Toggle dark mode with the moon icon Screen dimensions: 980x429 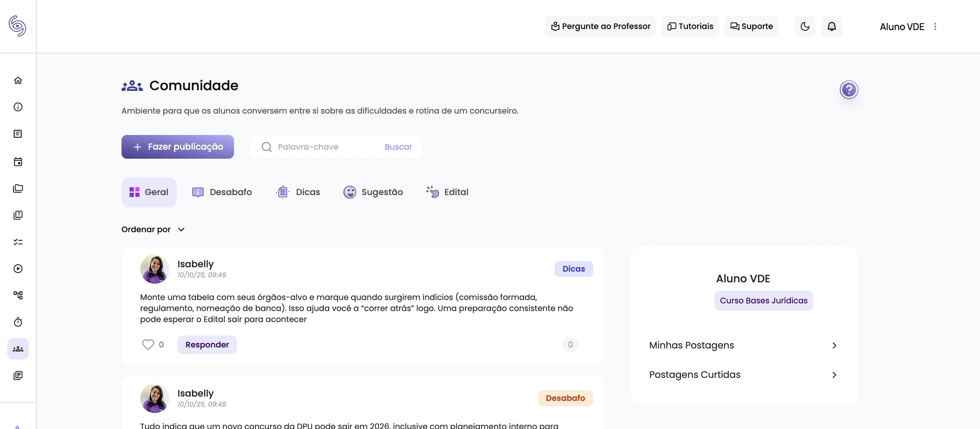click(x=805, y=26)
